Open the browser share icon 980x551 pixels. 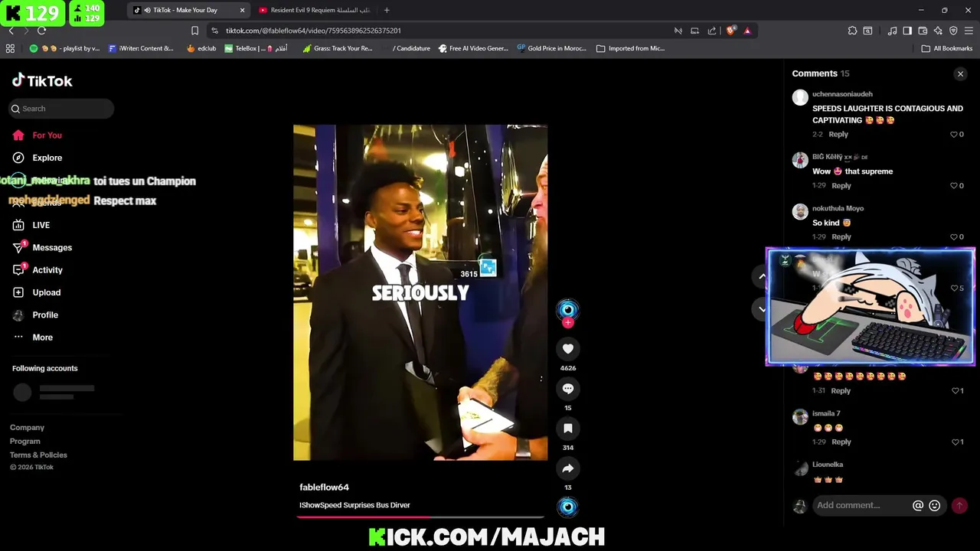(x=712, y=31)
